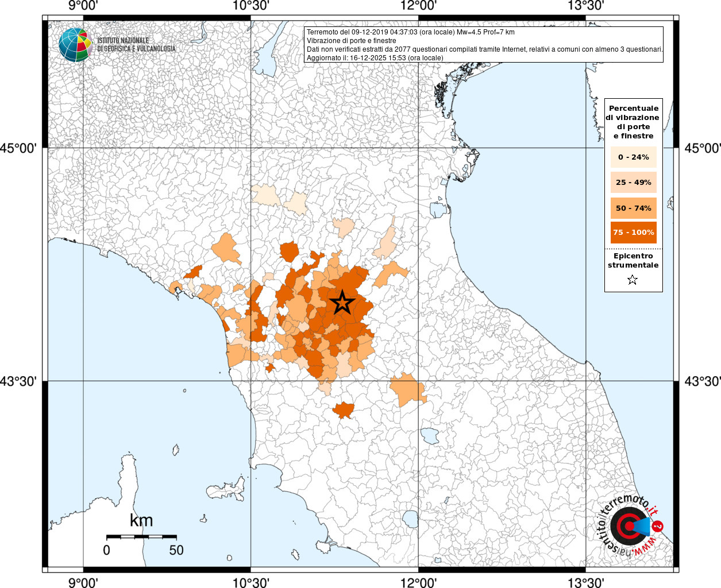Click the top axis label 12°00'
The image size is (721, 588).
coord(418,6)
